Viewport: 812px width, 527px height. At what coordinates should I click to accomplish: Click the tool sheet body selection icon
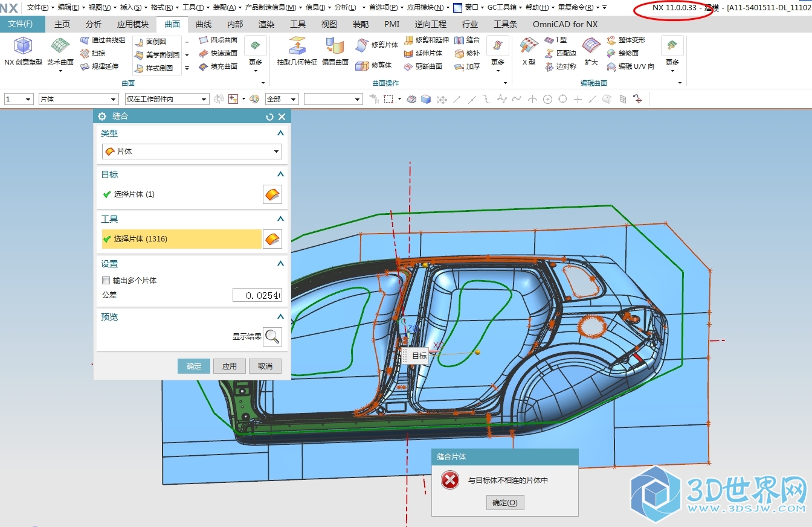click(x=272, y=239)
